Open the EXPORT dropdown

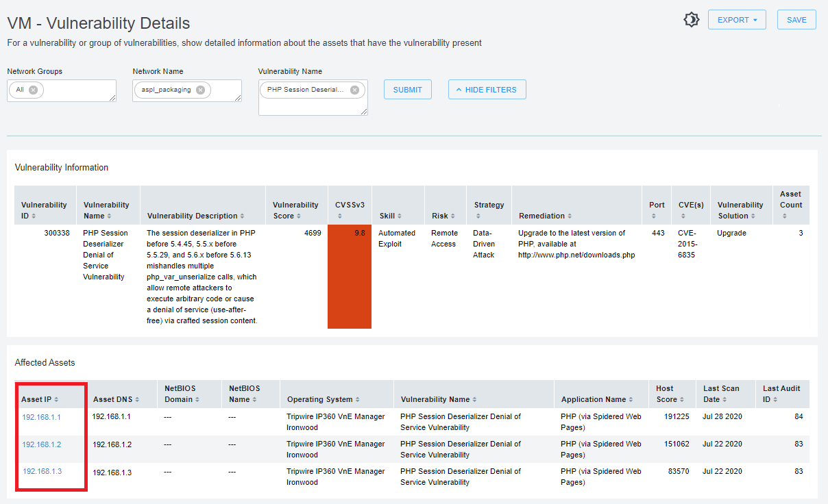click(x=737, y=20)
